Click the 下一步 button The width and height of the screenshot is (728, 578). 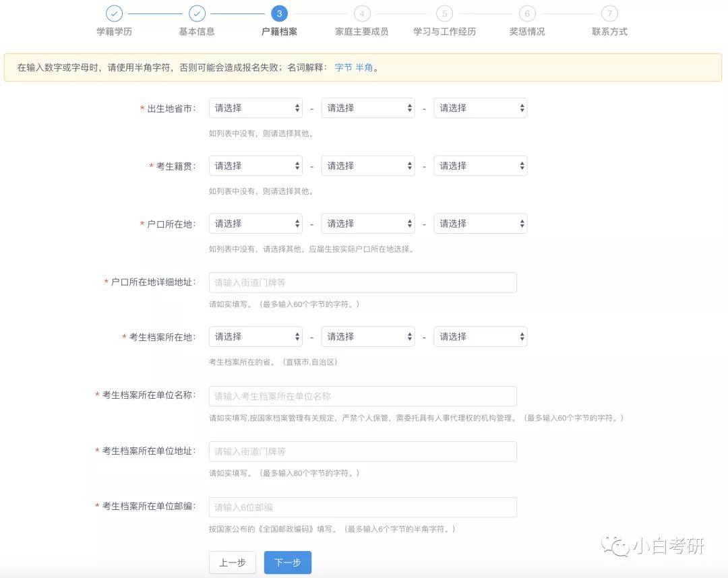pos(287,562)
